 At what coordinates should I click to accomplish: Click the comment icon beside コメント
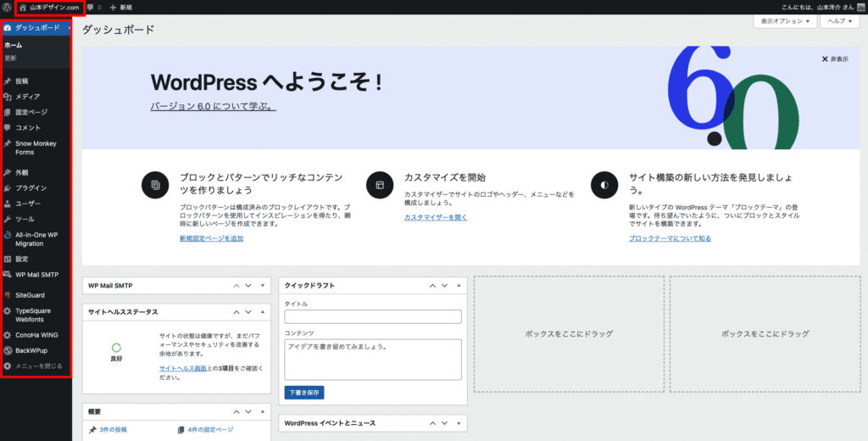7,127
